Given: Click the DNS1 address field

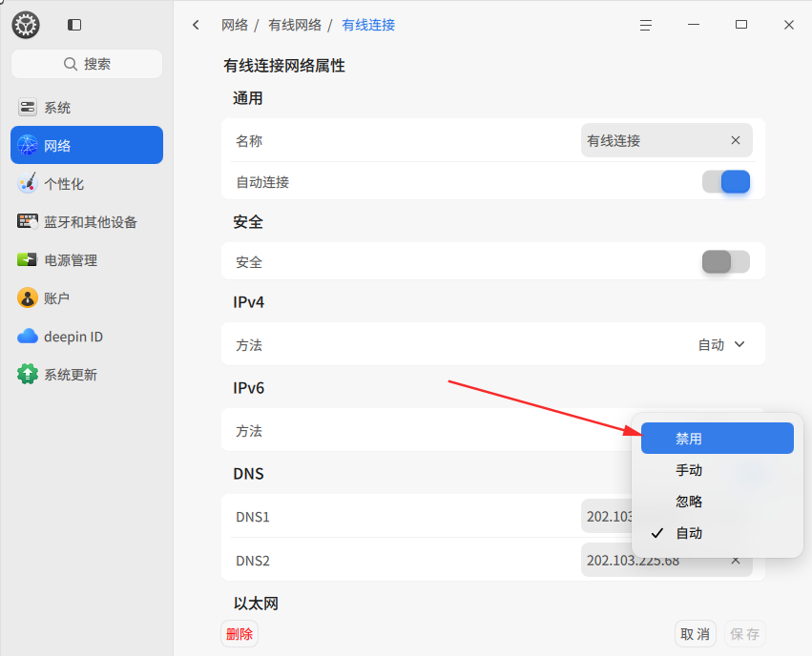Looking at the screenshot, I should click(x=607, y=517).
